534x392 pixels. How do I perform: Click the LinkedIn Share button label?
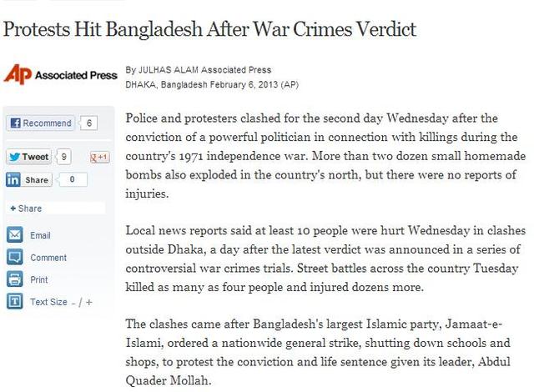coord(37,179)
